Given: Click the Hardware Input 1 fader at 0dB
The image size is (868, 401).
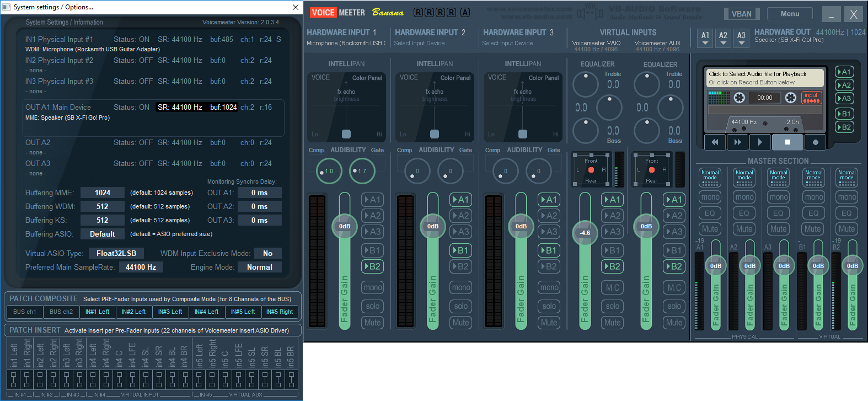Looking at the screenshot, I should pyautogui.click(x=345, y=226).
